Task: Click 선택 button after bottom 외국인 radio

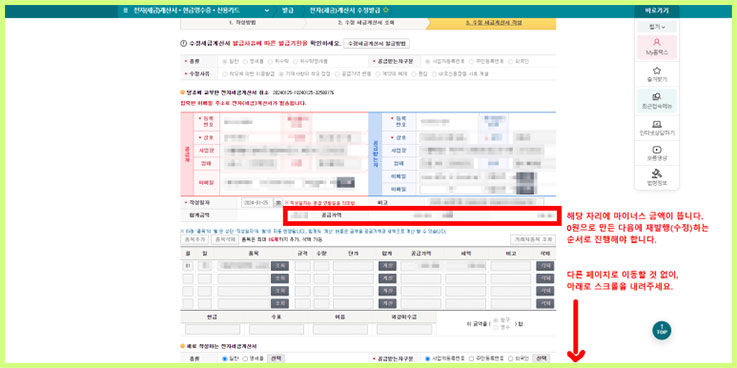Action: (541, 359)
